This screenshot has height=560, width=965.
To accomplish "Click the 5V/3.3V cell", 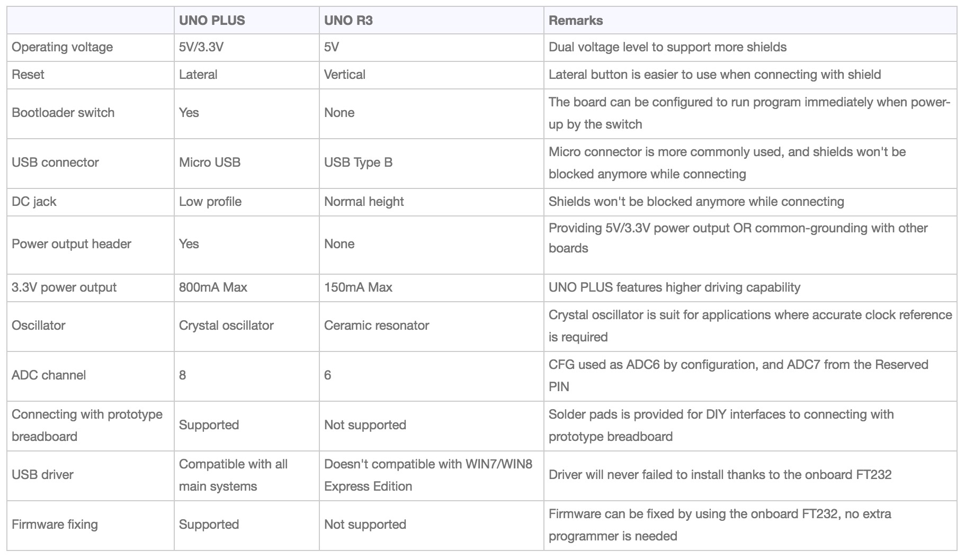I will click(201, 47).
